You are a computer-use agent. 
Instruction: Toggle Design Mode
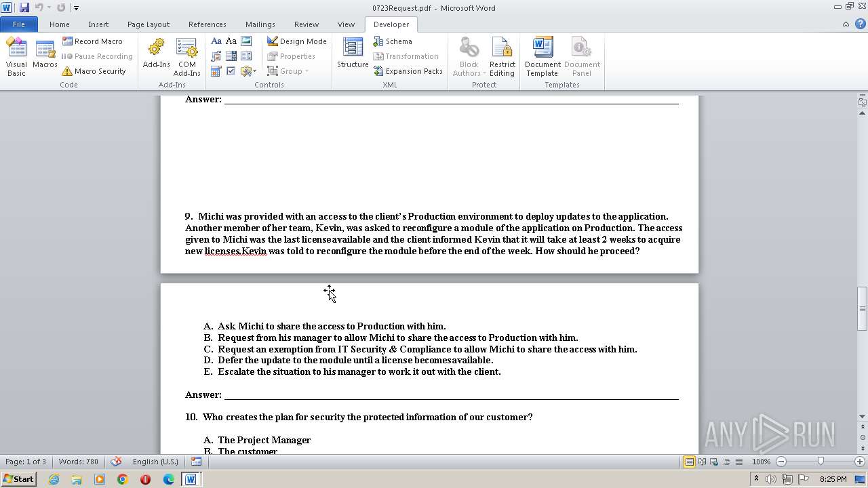point(296,41)
